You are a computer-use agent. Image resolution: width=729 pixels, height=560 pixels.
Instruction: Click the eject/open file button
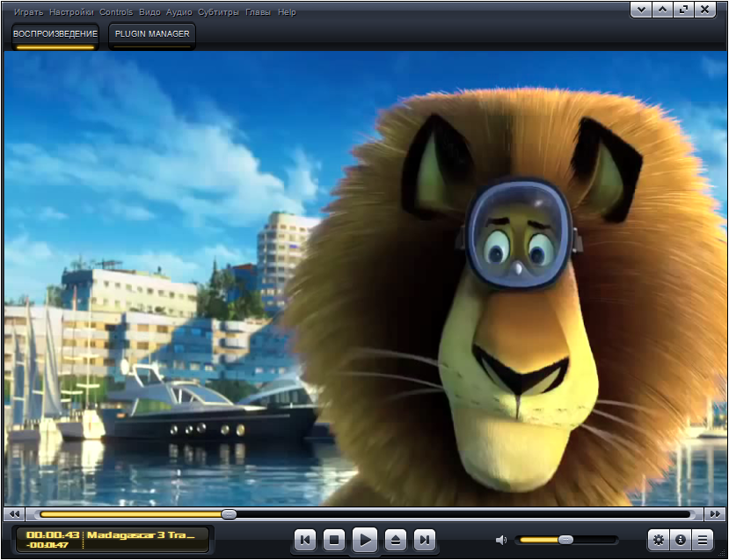[x=396, y=540]
